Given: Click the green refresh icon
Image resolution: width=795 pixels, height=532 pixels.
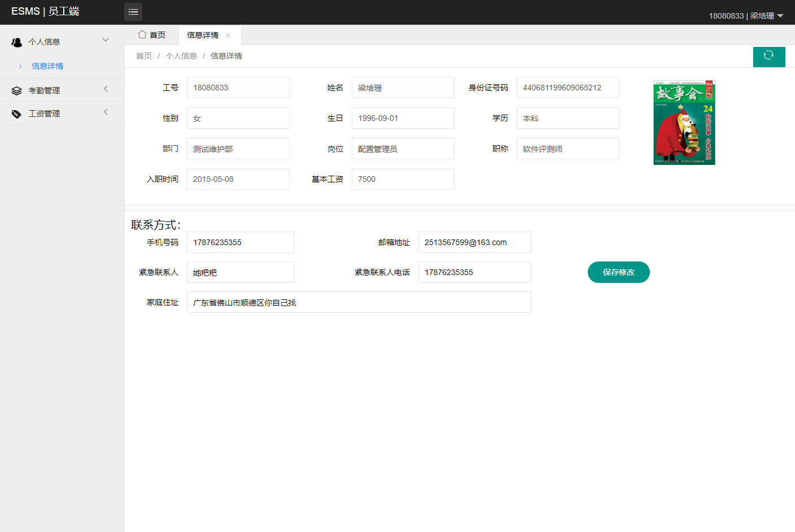Looking at the screenshot, I should [769, 56].
